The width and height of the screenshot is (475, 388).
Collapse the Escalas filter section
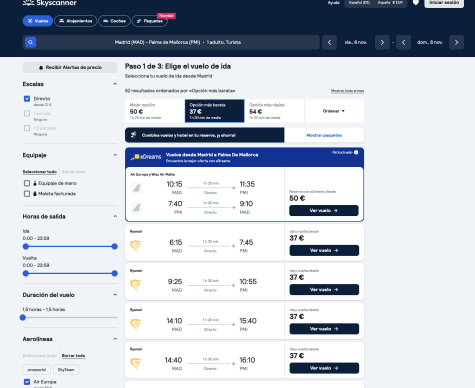(x=115, y=84)
